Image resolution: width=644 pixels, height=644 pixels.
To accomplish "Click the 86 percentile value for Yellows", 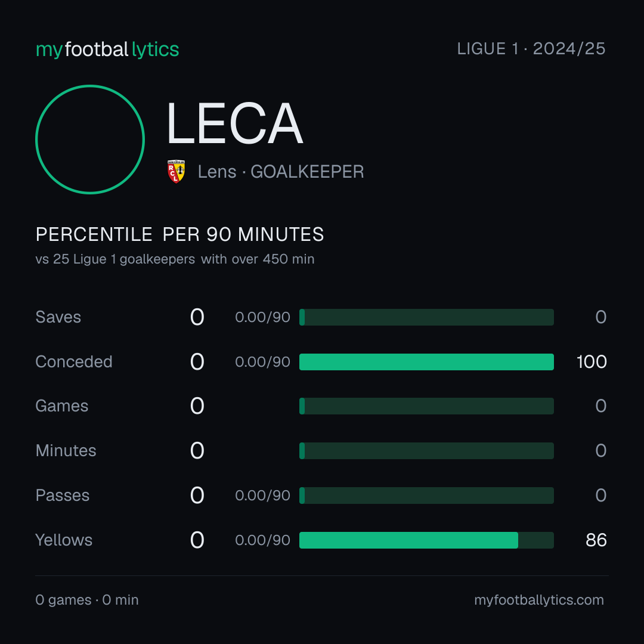I will click(596, 540).
